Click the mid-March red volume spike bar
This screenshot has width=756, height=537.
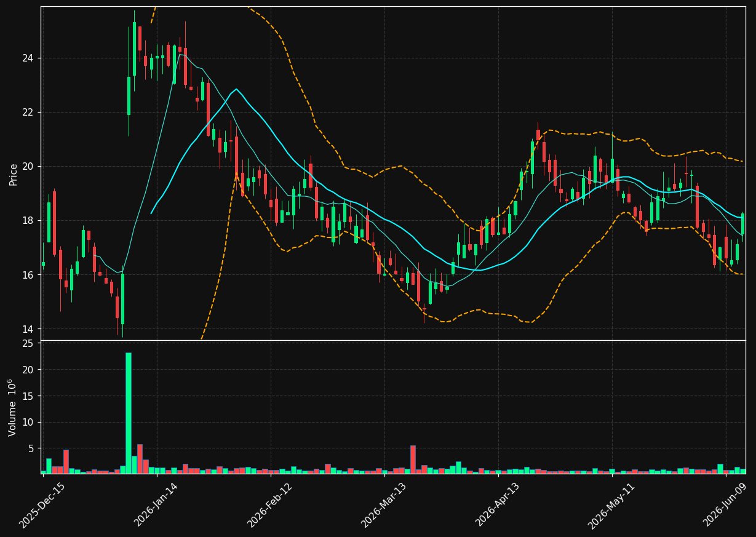pyautogui.click(x=413, y=459)
